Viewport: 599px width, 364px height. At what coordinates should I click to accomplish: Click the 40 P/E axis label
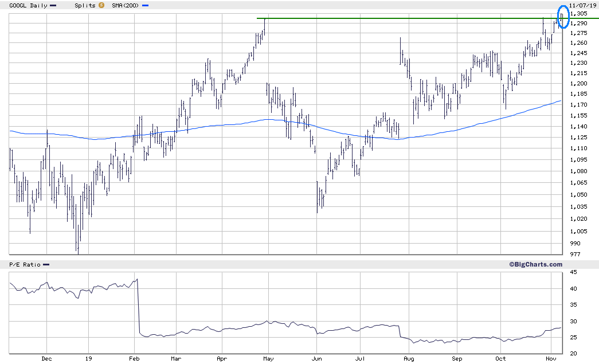point(573,289)
